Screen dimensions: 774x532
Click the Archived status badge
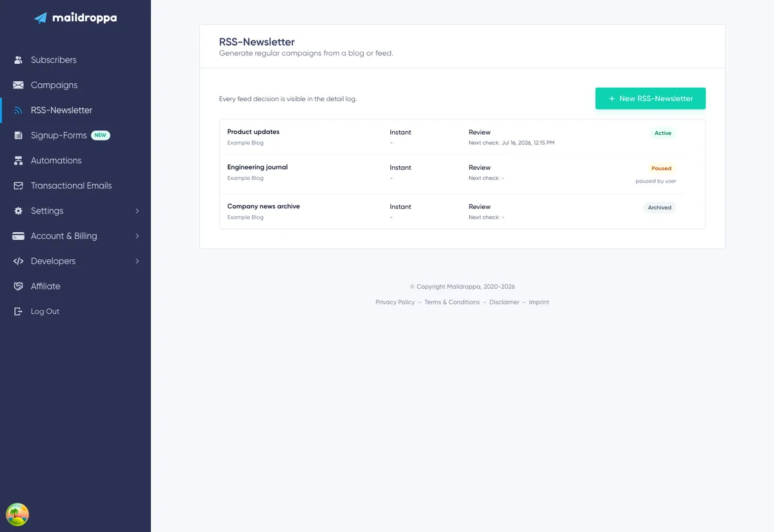click(x=660, y=208)
